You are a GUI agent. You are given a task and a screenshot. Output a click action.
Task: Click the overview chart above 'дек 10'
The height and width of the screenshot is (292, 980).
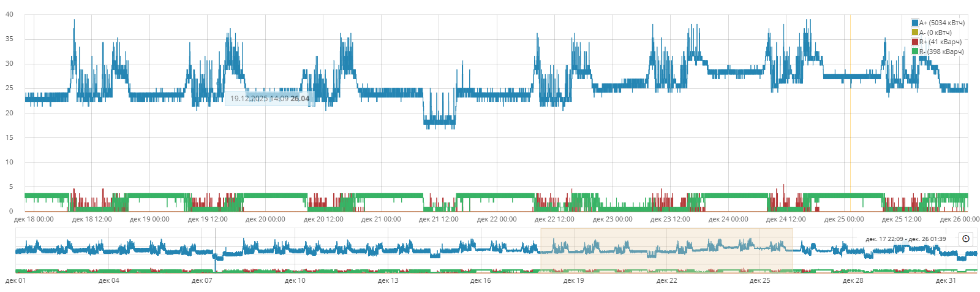point(295,250)
